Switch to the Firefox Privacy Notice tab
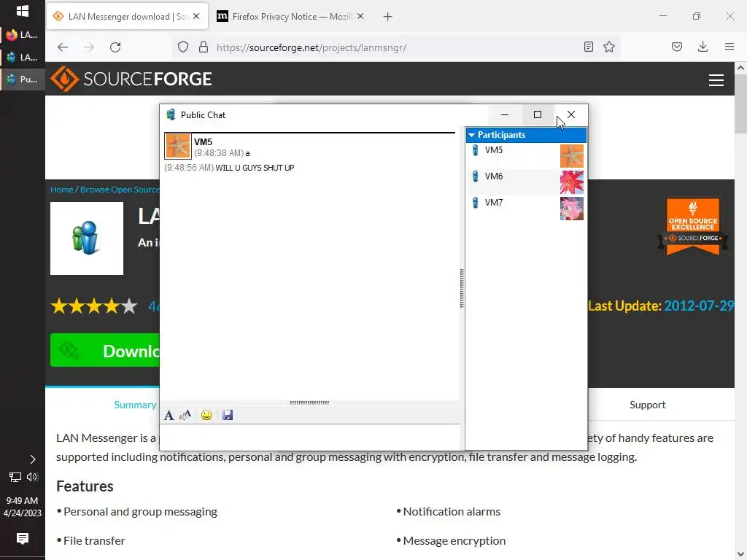Viewport: 747px width, 560px height. point(292,17)
